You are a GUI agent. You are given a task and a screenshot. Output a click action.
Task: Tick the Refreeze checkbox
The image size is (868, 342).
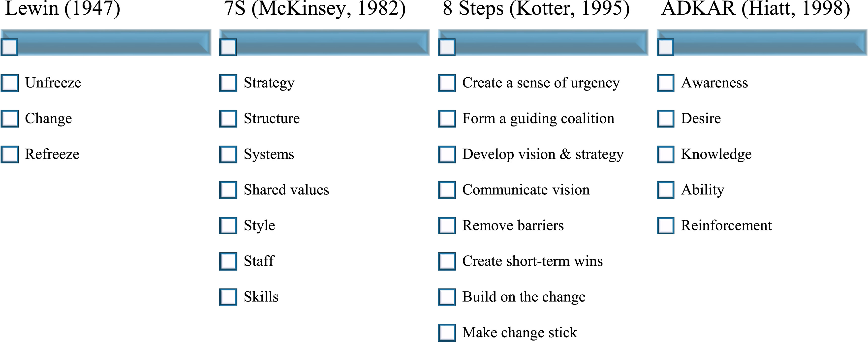9,154
